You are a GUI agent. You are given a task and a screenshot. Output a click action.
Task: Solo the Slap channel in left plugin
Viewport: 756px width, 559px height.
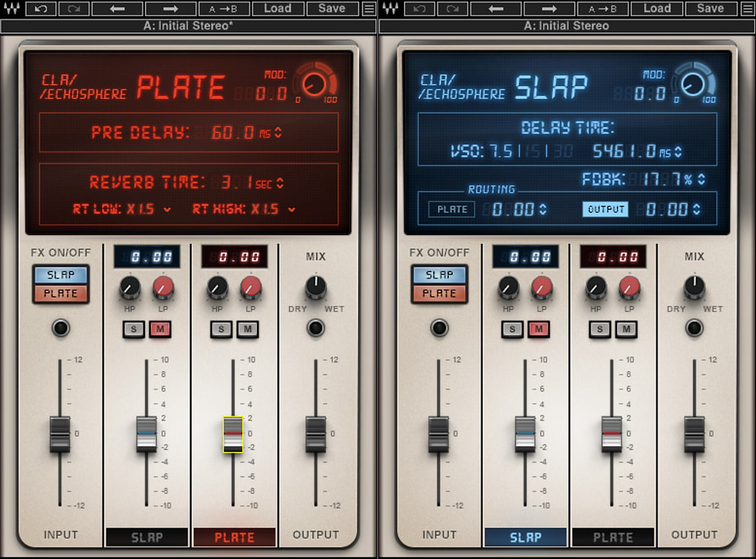coord(133,329)
